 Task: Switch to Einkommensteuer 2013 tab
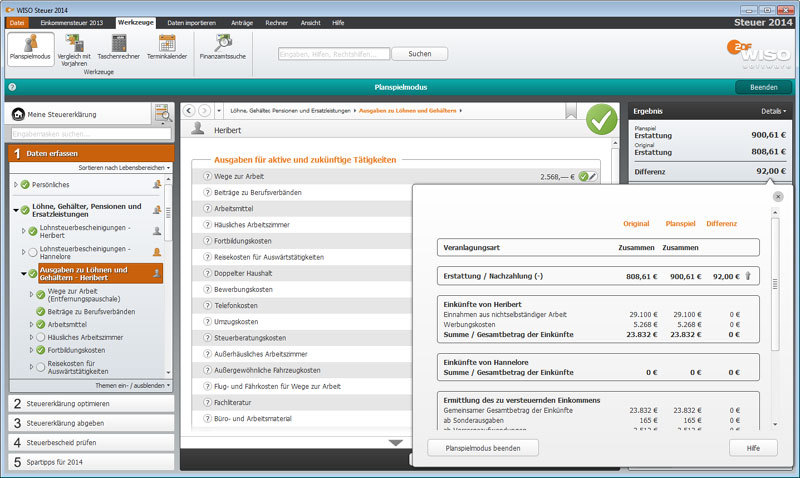pos(71,22)
